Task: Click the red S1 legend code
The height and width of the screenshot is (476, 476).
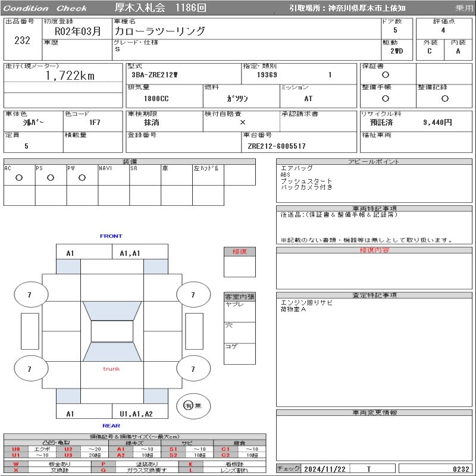Action: [x=173, y=449]
